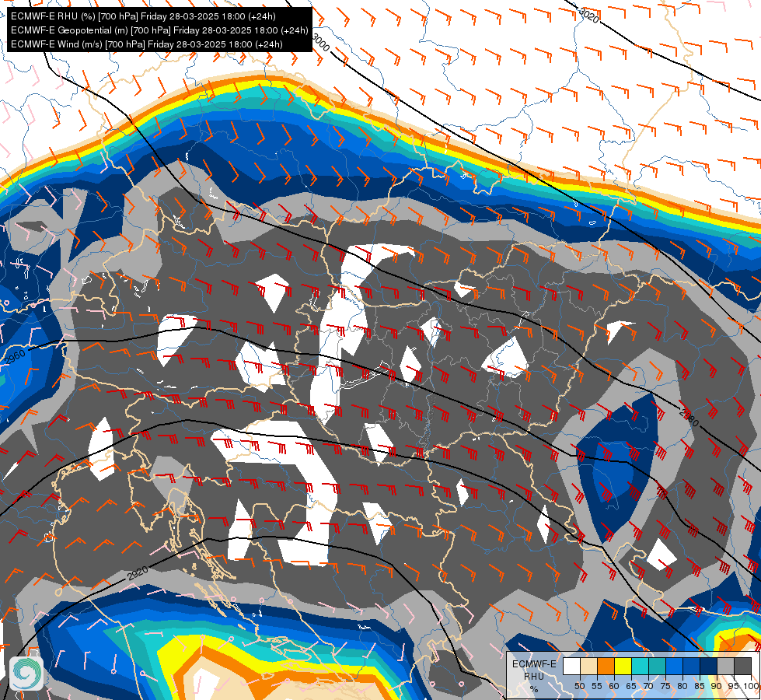761x700 pixels.
Task: Click the orange legend swatch for 55-60%
Action: click(x=606, y=666)
